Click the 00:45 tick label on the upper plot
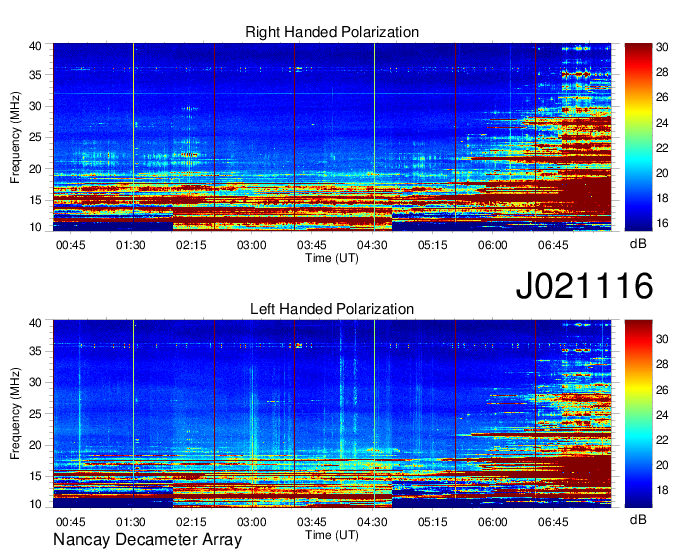This screenshot has height=552, width=680. pyautogui.click(x=71, y=245)
